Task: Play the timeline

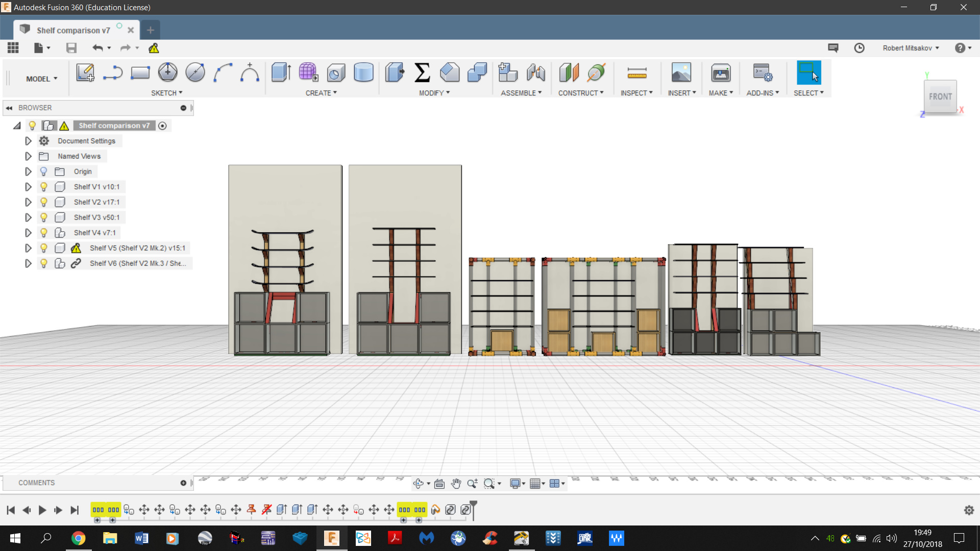Action: [x=42, y=510]
